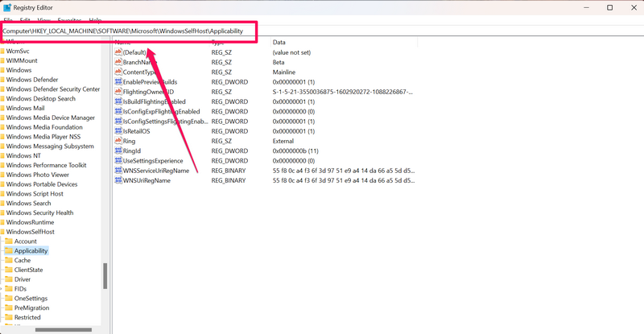Image resolution: width=644 pixels, height=334 pixels.
Task: Sort values by the Data column header
Action: (279, 42)
